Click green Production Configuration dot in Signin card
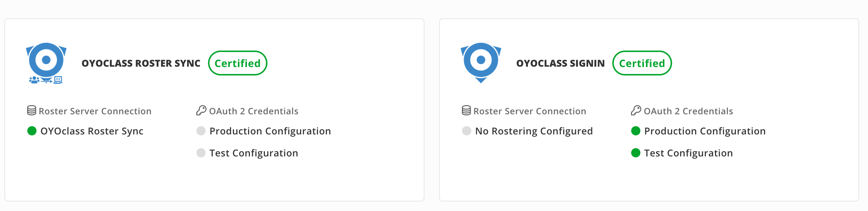Image resolution: width=868 pixels, height=211 pixels. 636,131
